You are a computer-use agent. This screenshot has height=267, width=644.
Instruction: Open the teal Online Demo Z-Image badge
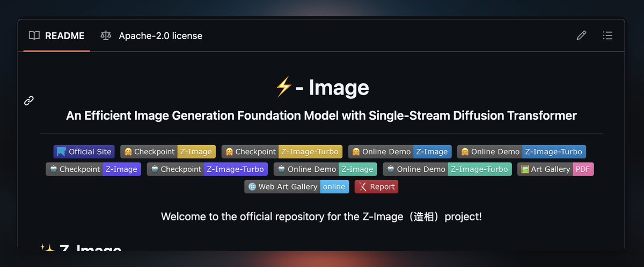(325, 169)
